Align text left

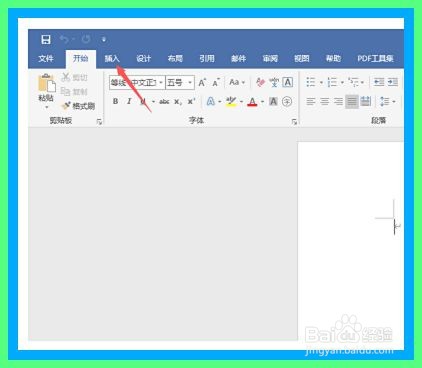pyautogui.click(x=311, y=101)
